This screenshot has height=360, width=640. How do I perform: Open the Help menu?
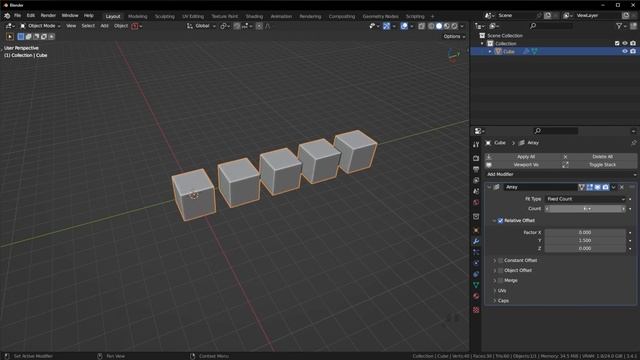coord(89,16)
